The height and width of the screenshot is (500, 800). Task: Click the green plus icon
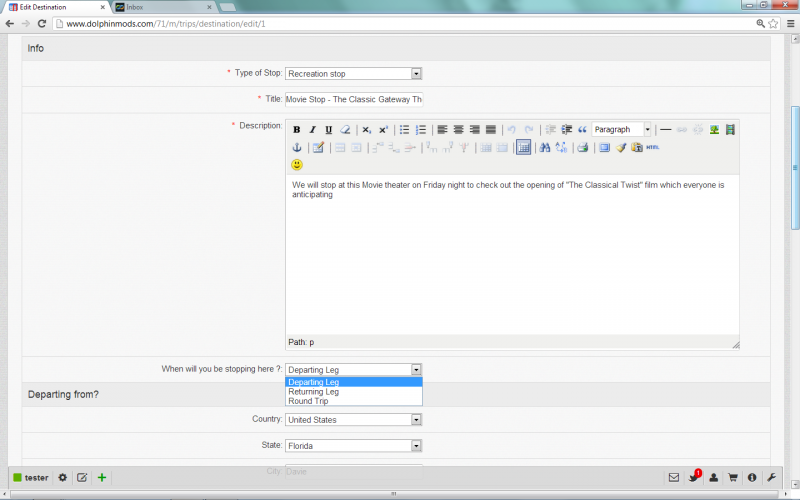(x=102, y=478)
